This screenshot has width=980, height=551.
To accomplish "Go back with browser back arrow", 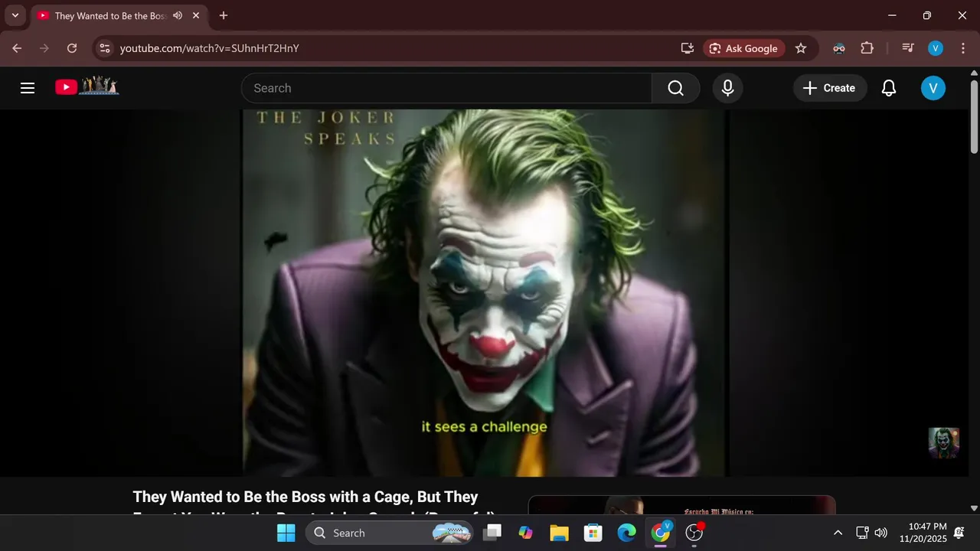I will (x=17, y=48).
